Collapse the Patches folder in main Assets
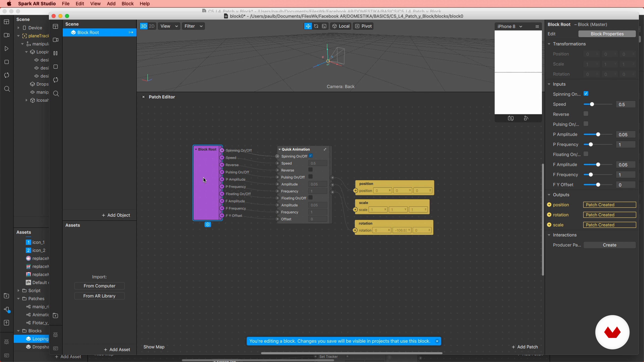The width and height of the screenshot is (644, 362). point(18,299)
